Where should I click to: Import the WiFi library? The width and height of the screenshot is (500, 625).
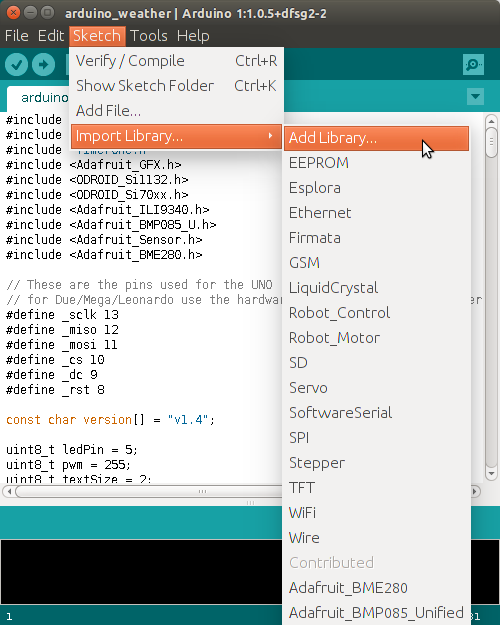pyautogui.click(x=376, y=513)
